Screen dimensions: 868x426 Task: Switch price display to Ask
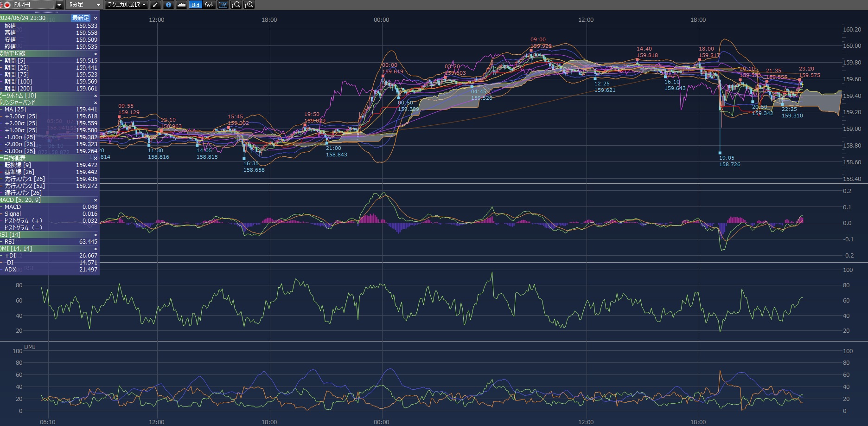(209, 5)
